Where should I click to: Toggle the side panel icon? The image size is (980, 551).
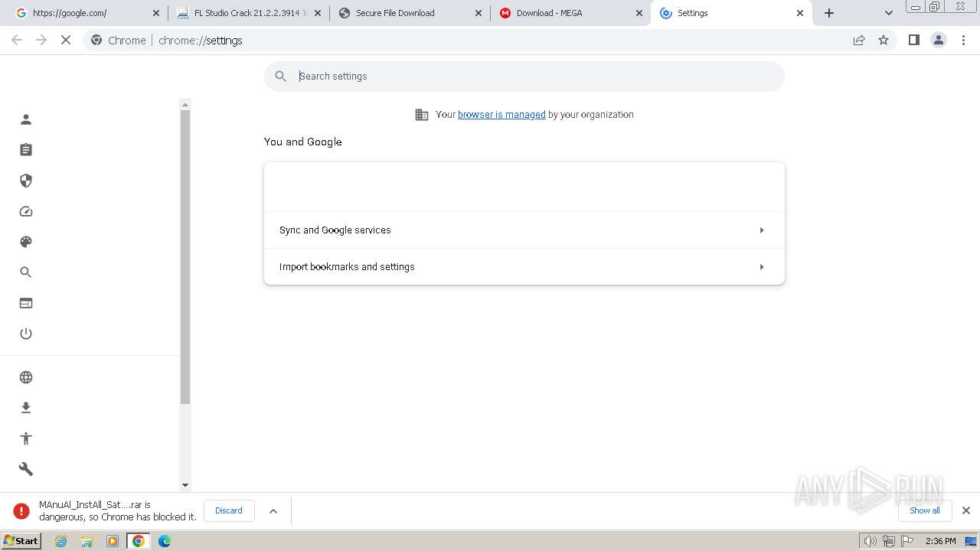pos(913,40)
